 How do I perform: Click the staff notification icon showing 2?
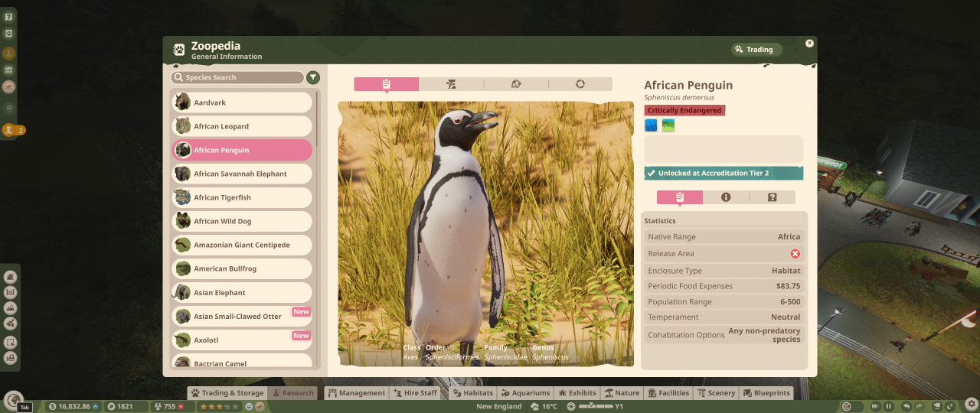(x=14, y=130)
